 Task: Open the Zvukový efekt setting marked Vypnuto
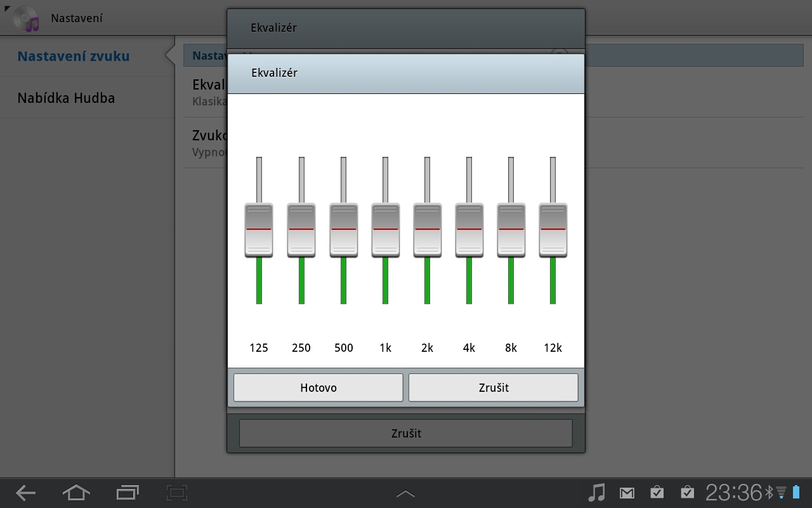(209, 142)
